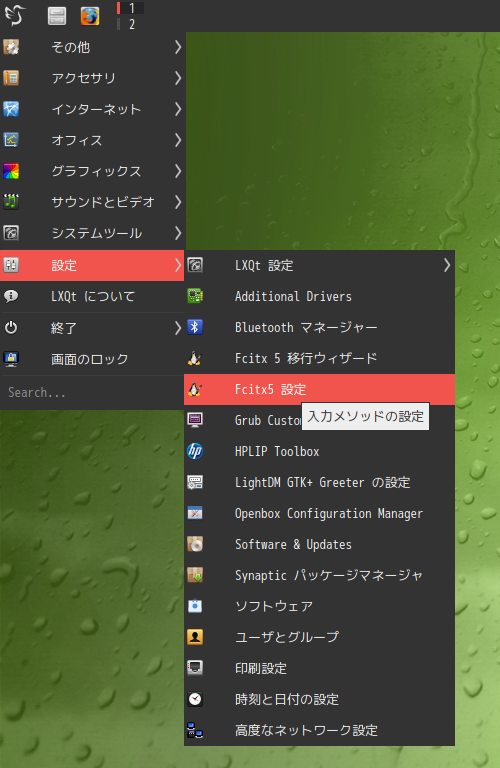Click the 印刷設定 printer icon
The width and height of the screenshot is (500, 768).
click(x=195, y=668)
